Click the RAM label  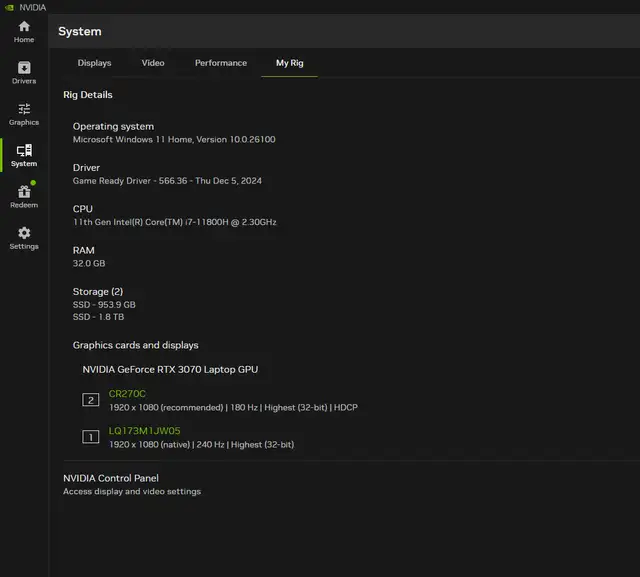[83, 250]
